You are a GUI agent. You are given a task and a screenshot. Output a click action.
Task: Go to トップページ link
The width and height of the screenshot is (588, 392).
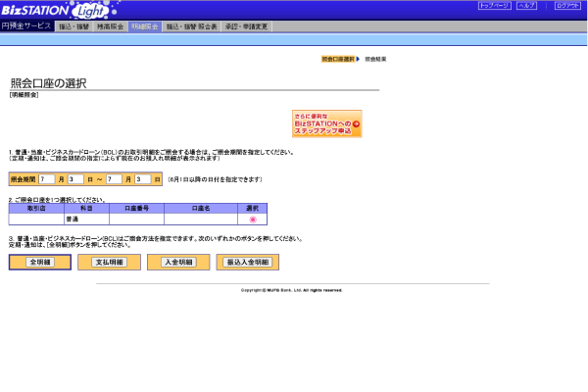click(495, 6)
